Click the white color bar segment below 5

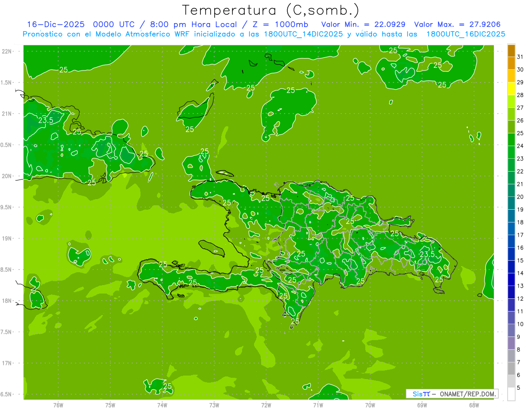[x=511, y=394]
